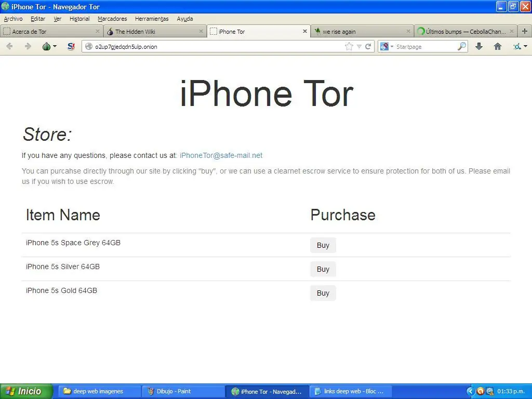
Task: Click the tray icon next to clock
Action: (x=490, y=391)
